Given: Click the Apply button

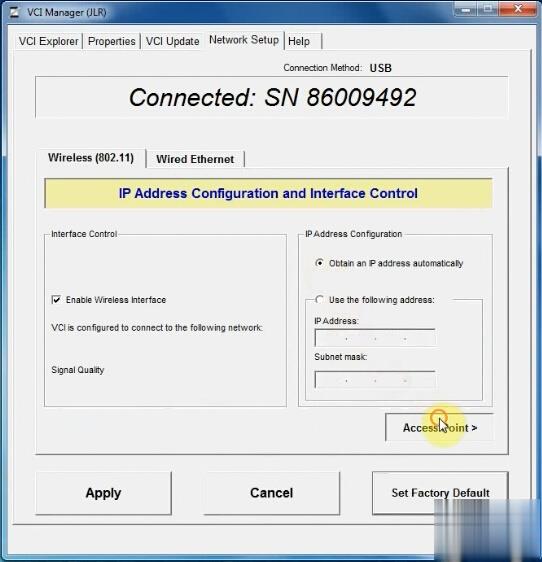Looking at the screenshot, I should click(x=104, y=493).
